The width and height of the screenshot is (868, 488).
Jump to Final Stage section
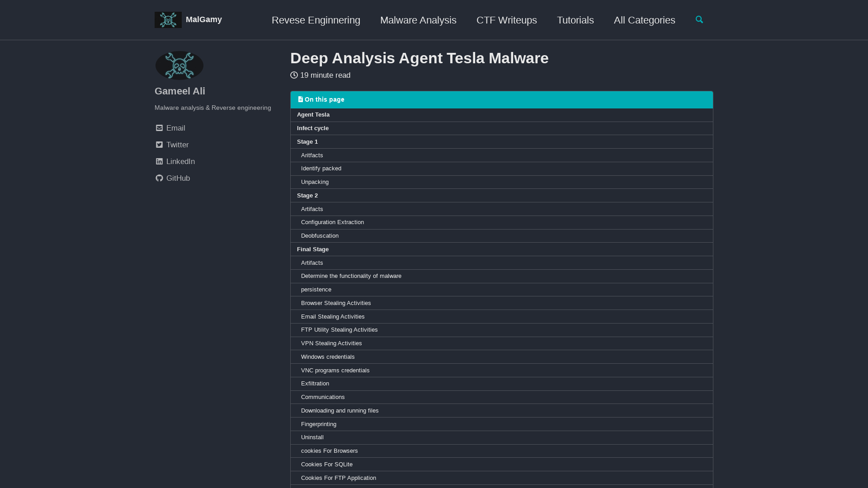[502, 249]
